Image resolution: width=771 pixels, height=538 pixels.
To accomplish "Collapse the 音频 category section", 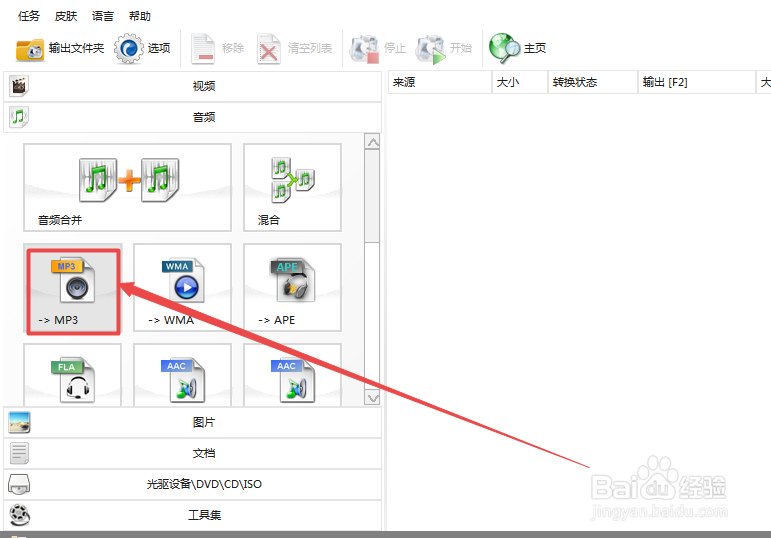I will pos(193,117).
